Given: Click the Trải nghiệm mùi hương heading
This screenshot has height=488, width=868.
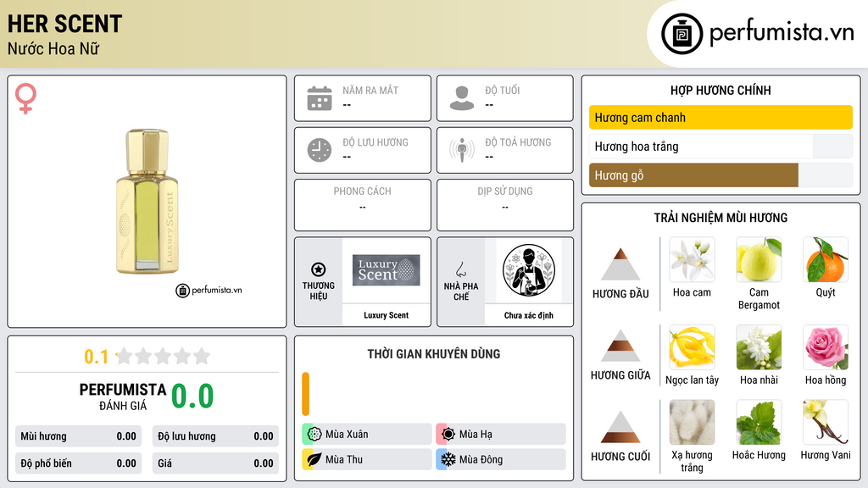Looking at the screenshot, I should coord(721,218).
